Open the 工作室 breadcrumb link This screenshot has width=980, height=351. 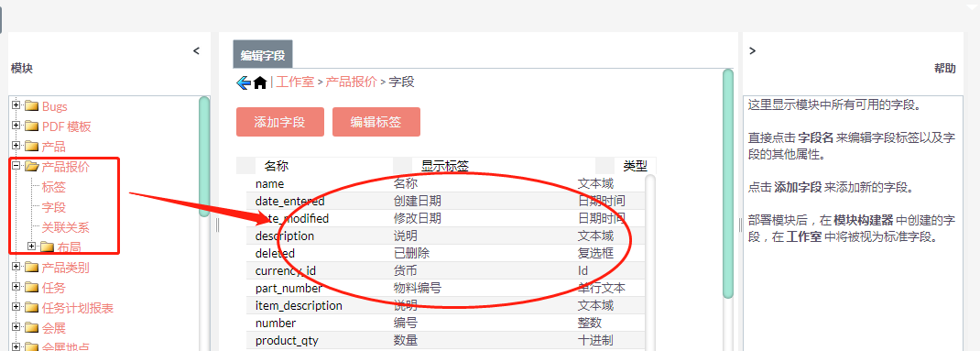pyautogui.click(x=295, y=82)
